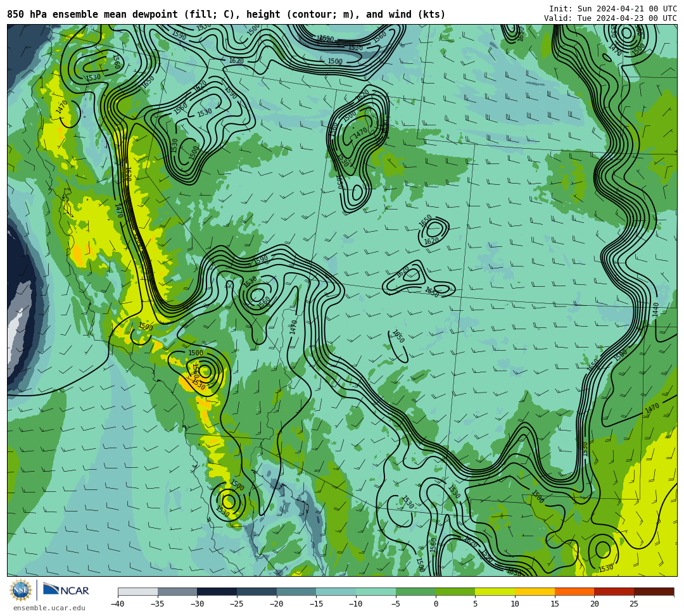This screenshot has height=616, width=684.
Task: Click the 1440 height contour label
Action: click(x=655, y=310)
